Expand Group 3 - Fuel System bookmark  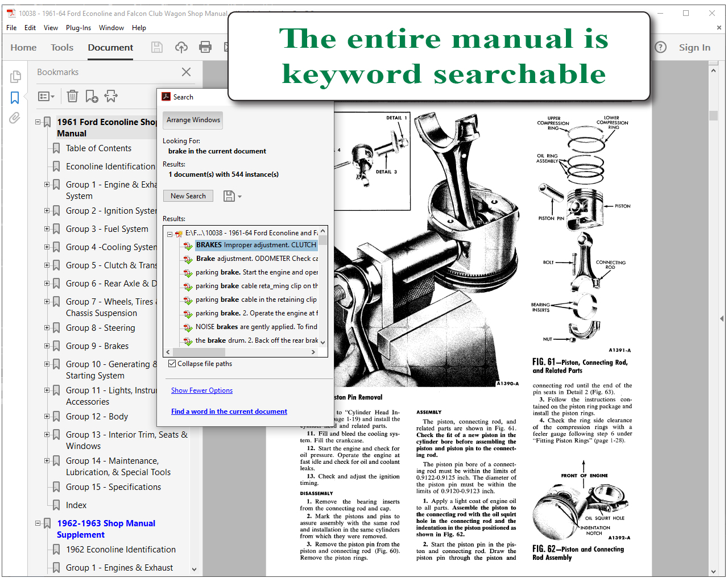point(47,228)
